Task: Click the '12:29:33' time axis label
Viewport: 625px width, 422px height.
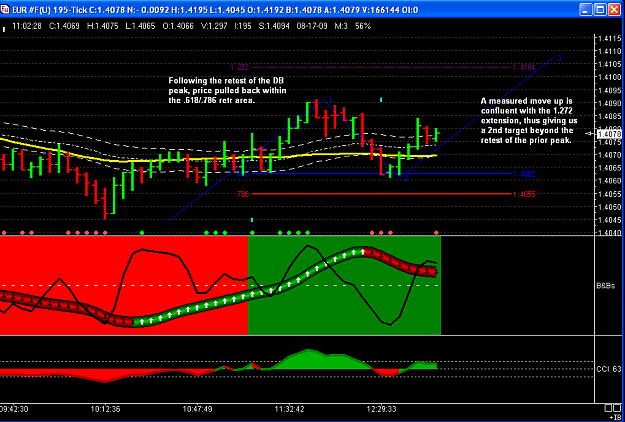Action: tap(382, 410)
